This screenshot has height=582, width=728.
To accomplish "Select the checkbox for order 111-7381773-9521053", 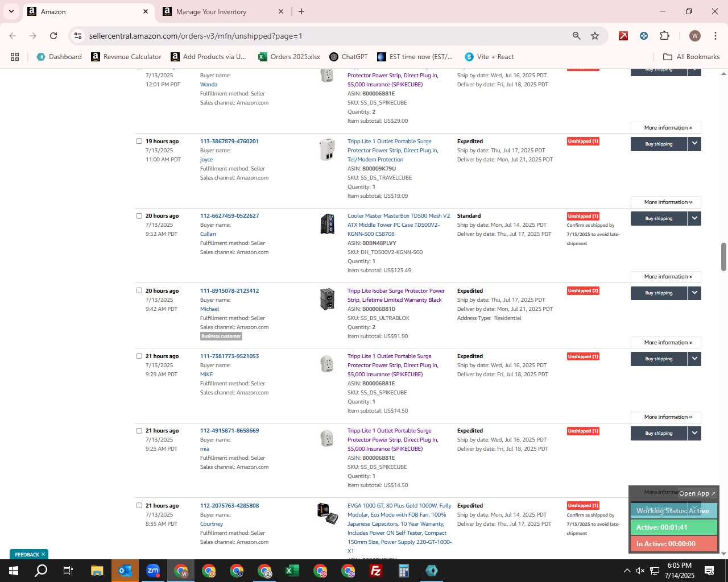I will click(139, 356).
